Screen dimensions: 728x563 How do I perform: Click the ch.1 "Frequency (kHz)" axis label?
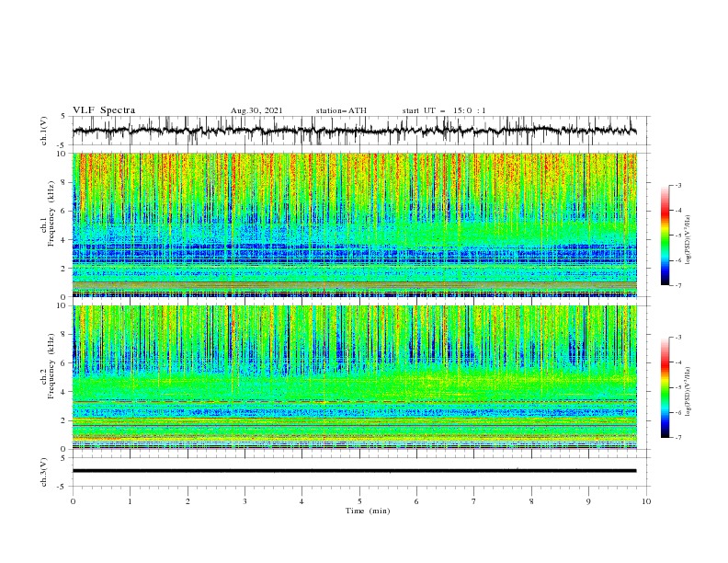(51, 213)
